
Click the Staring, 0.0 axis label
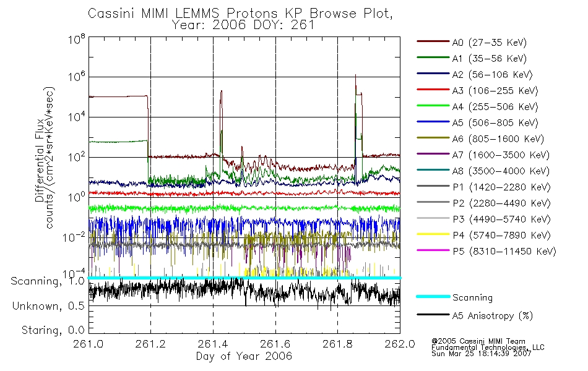(x=53, y=331)
